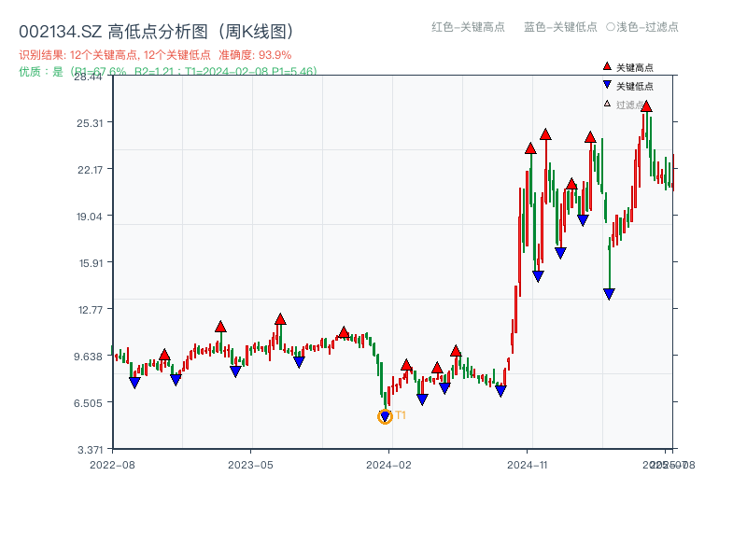Toggle the 关键低点 legend entry inside the chart
747x560 pixels.
pos(627,86)
